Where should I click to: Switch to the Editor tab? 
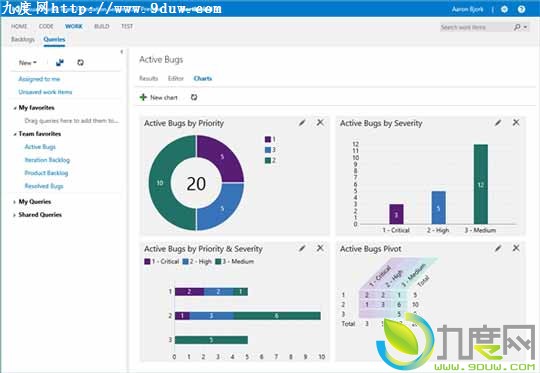pyautogui.click(x=176, y=79)
